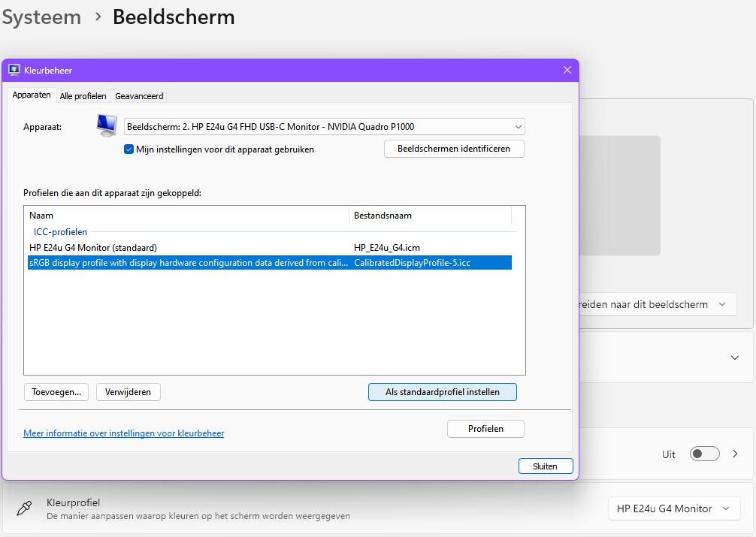Switch on the Uit toggle

pos(704,454)
